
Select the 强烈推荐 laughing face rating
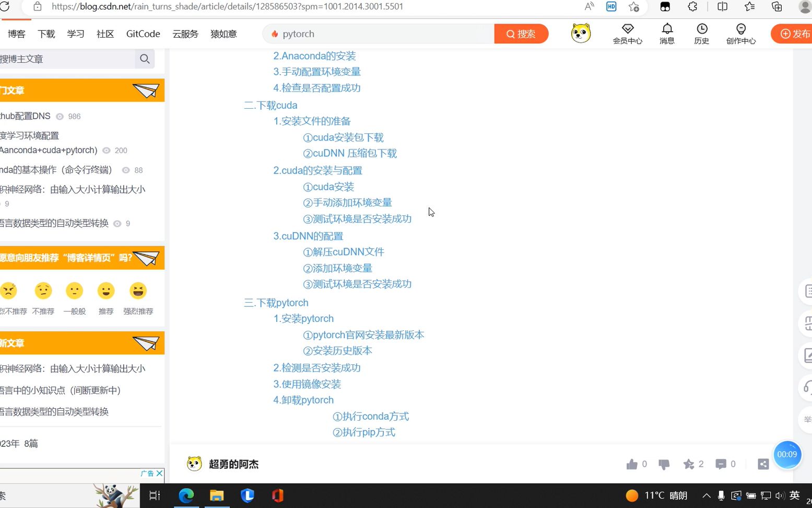tap(138, 291)
